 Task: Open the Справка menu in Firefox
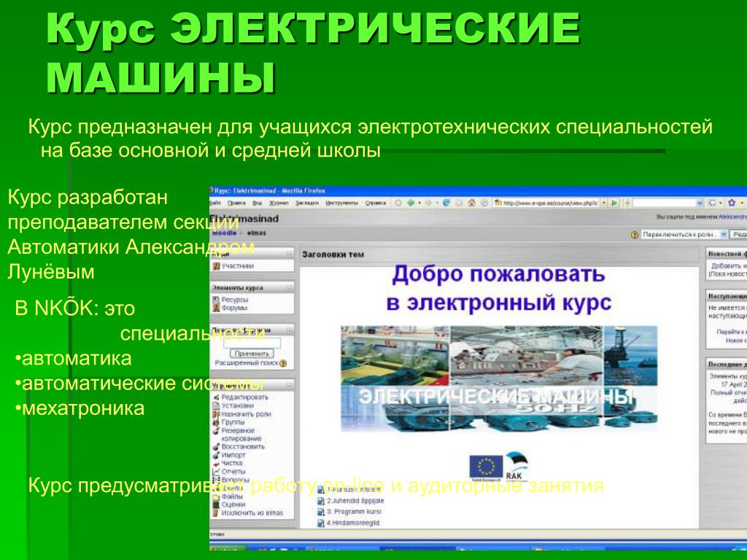point(376,203)
